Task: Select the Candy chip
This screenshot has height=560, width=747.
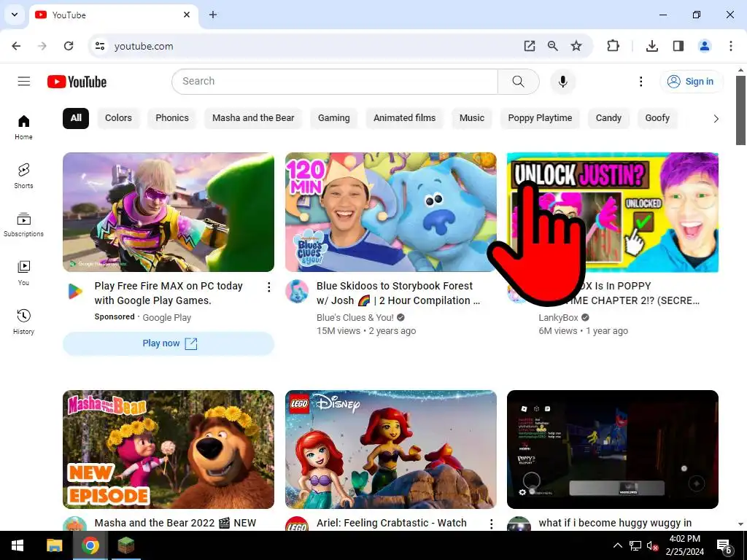Action: [x=608, y=118]
